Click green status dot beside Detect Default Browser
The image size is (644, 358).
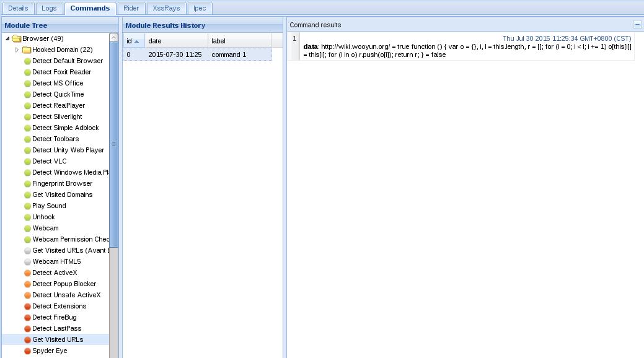pos(27,61)
